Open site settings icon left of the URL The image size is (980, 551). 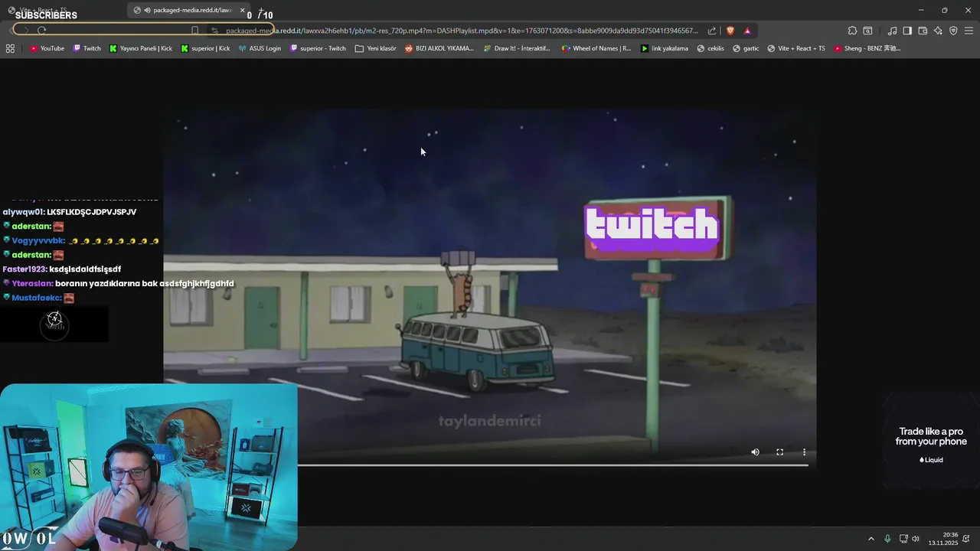pyautogui.click(x=214, y=31)
